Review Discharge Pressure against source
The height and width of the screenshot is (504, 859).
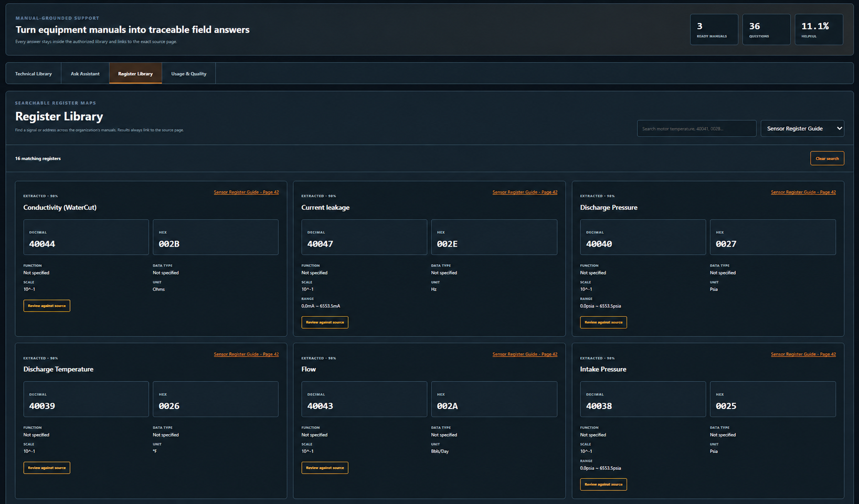coord(603,322)
